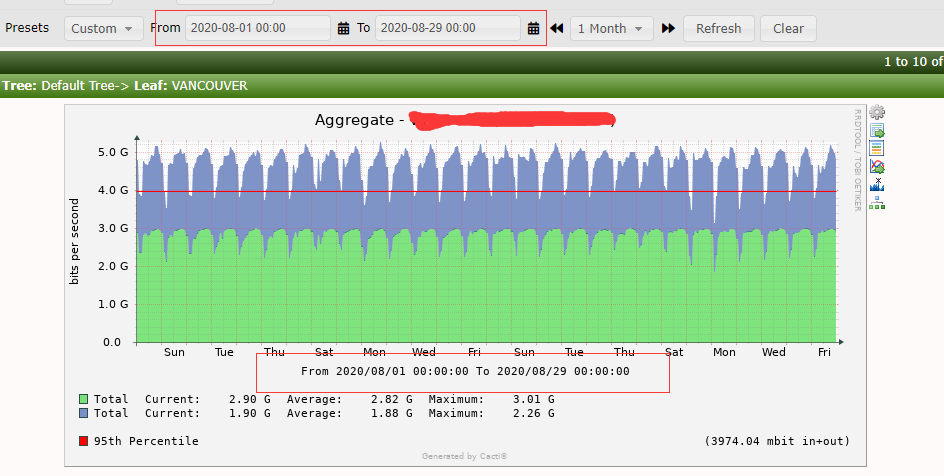
Task: Click the 'Current: 1.90 G' value
Action: coord(208,413)
